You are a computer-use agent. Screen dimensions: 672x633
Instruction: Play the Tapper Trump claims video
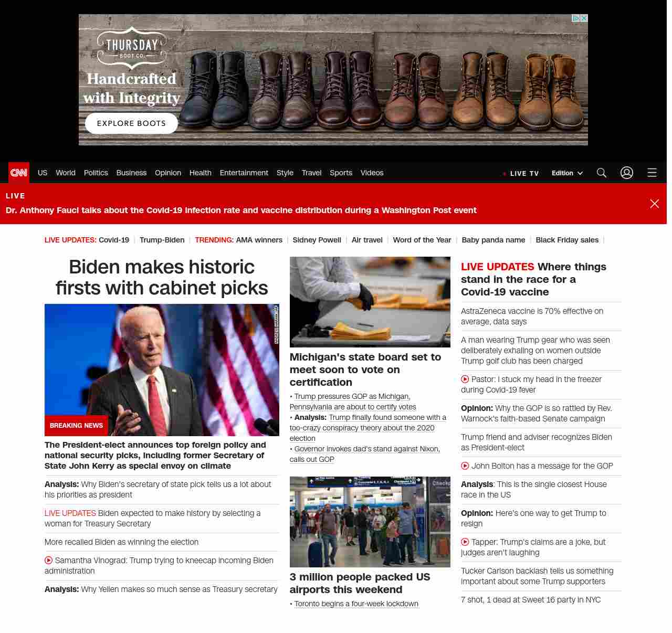[x=465, y=542]
